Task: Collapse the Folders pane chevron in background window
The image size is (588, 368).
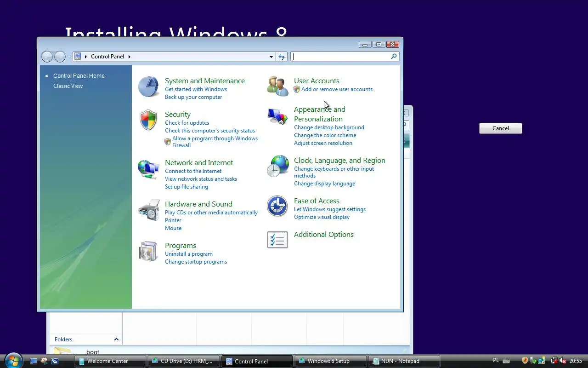Action: point(116,339)
